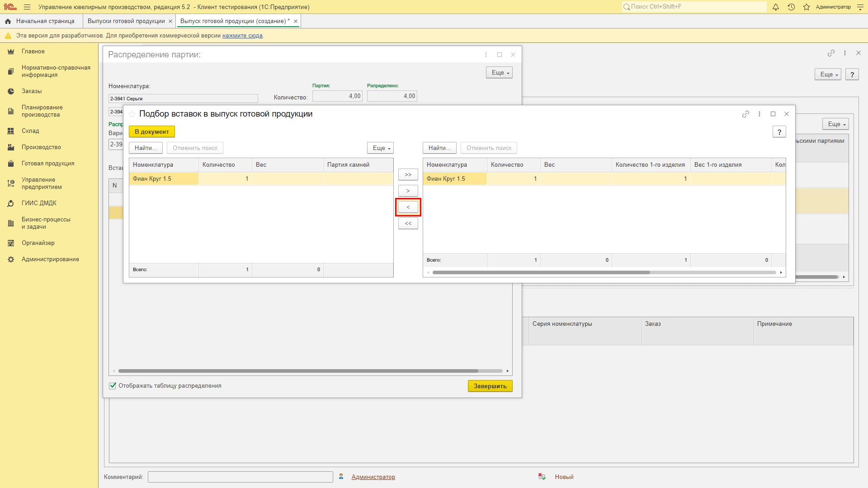Move selected item right with > button
This screenshot has height=488, width=868.
point(408,191)
